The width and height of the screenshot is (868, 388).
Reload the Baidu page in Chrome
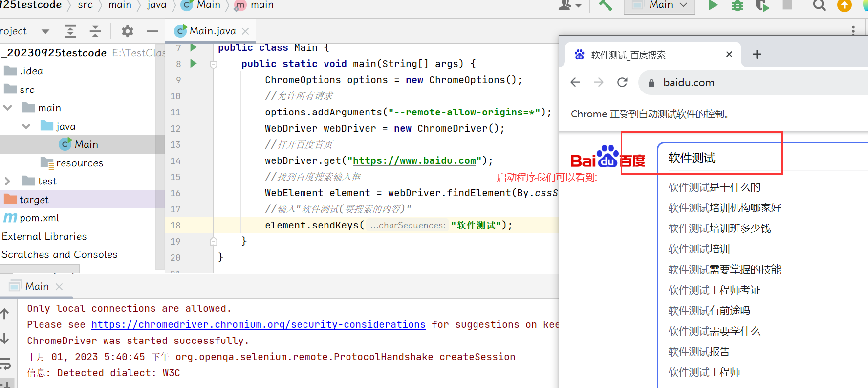pos(622,82)
